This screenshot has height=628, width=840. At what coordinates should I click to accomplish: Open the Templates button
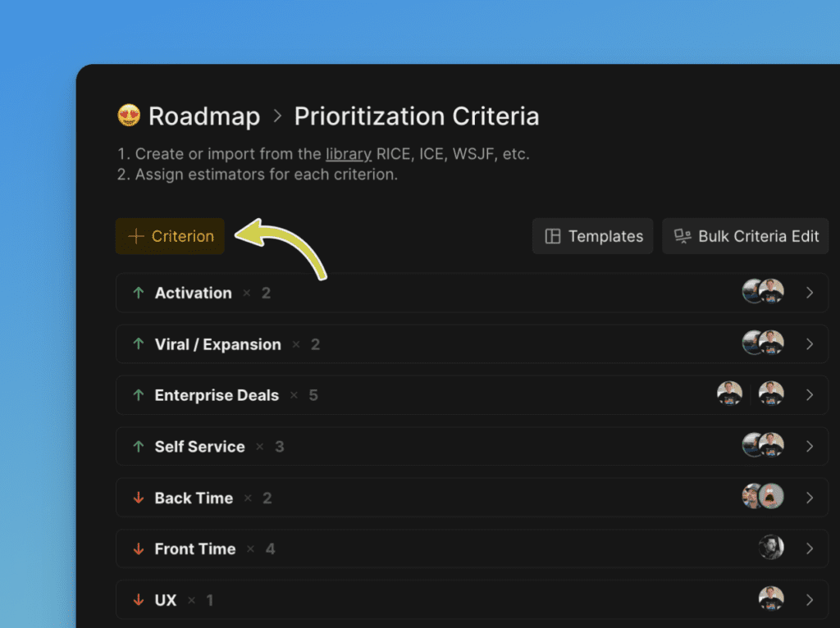tap(593, 236)
